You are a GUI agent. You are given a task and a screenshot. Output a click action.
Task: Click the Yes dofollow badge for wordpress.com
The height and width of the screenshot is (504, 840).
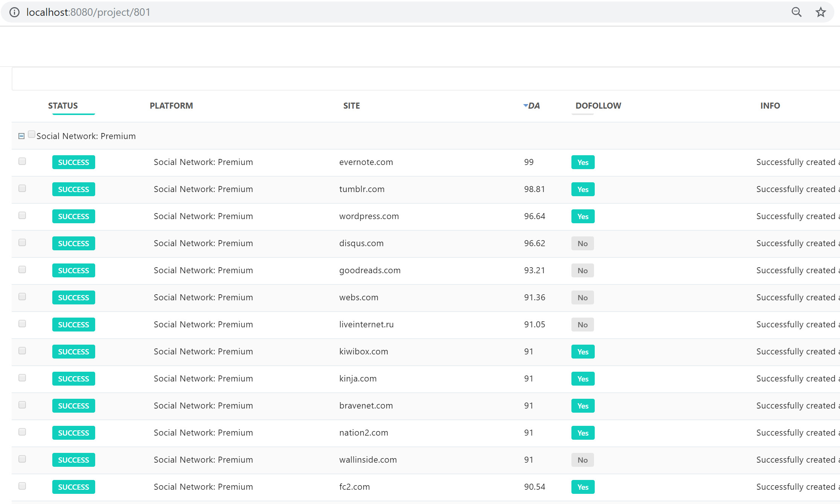tap(583, 216)
